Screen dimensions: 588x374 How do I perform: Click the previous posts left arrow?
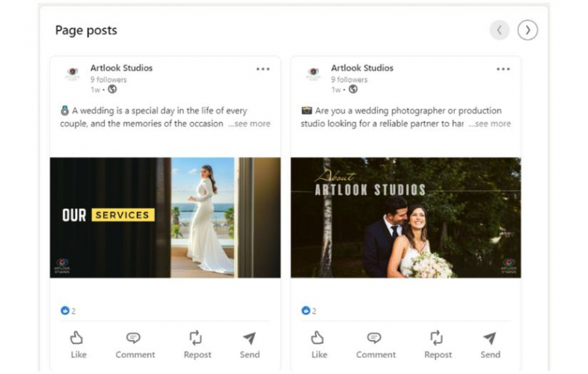(x=499, y=30)
